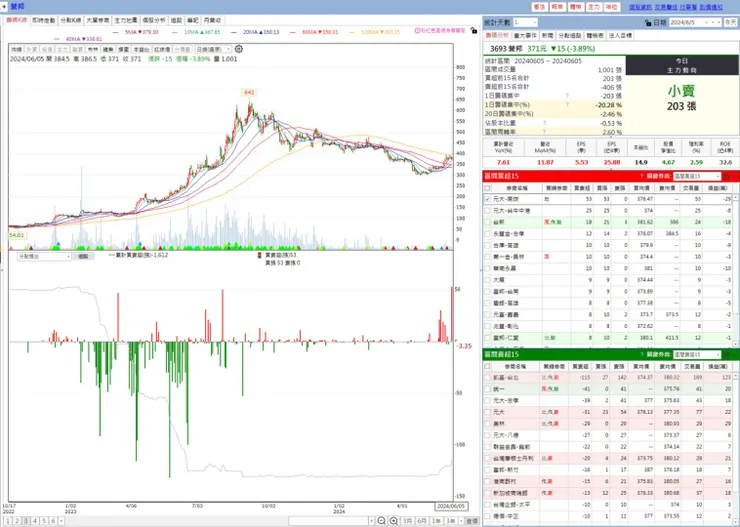This screenshot has height=527, width=740.
Task: Open the 法人目標 tab
Action: click(620, 35)
